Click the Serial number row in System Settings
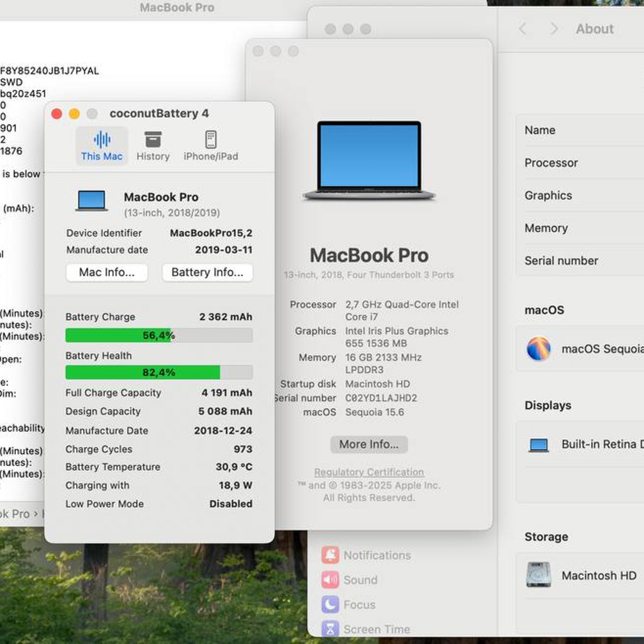The width and height of the screenshot is (644, 644). coord(580,261)
